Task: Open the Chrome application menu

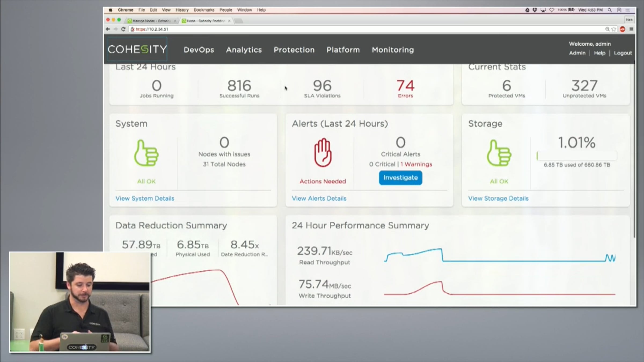Action: tap(126, 10)
